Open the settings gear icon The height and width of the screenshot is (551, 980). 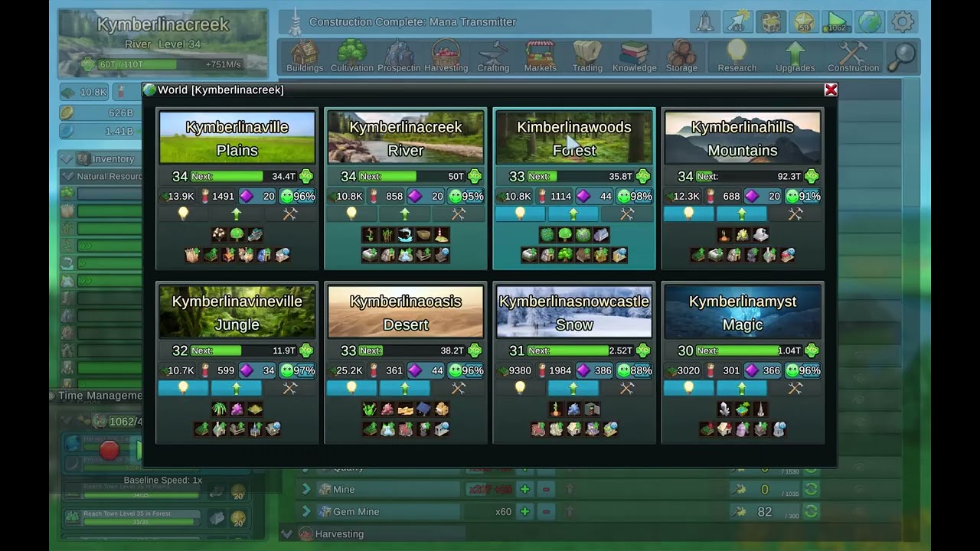click(x=903, y=21)
